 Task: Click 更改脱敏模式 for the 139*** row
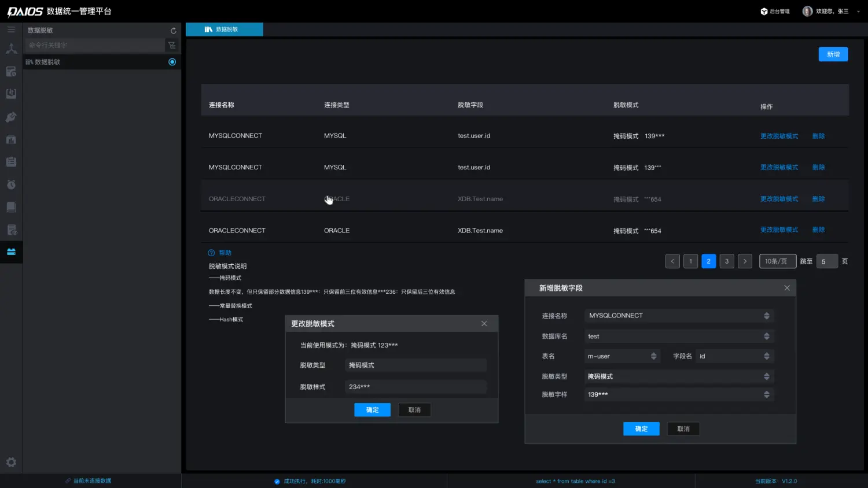click(x=779, y=136)
